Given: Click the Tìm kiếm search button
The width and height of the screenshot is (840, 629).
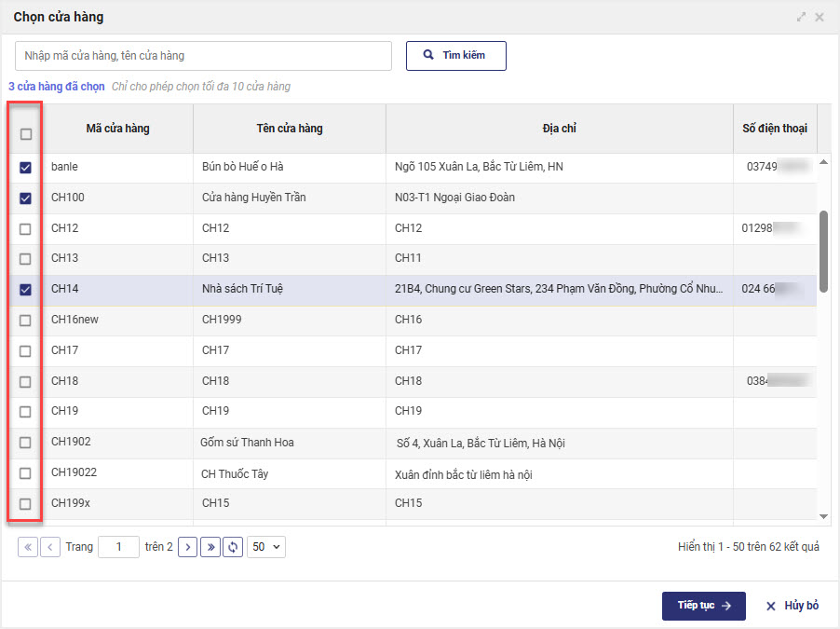Looking at the screenshot, I should [455, 56].
